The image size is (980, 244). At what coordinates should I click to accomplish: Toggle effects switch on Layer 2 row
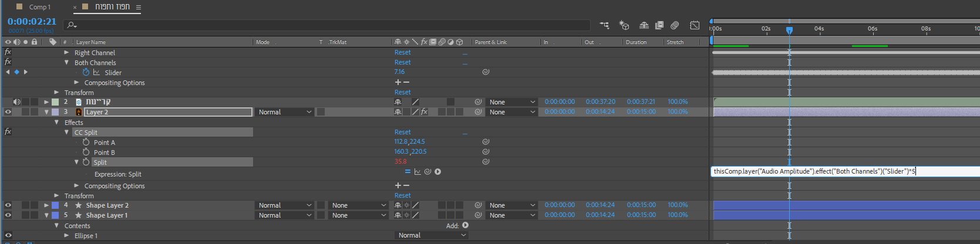[424, 111]
